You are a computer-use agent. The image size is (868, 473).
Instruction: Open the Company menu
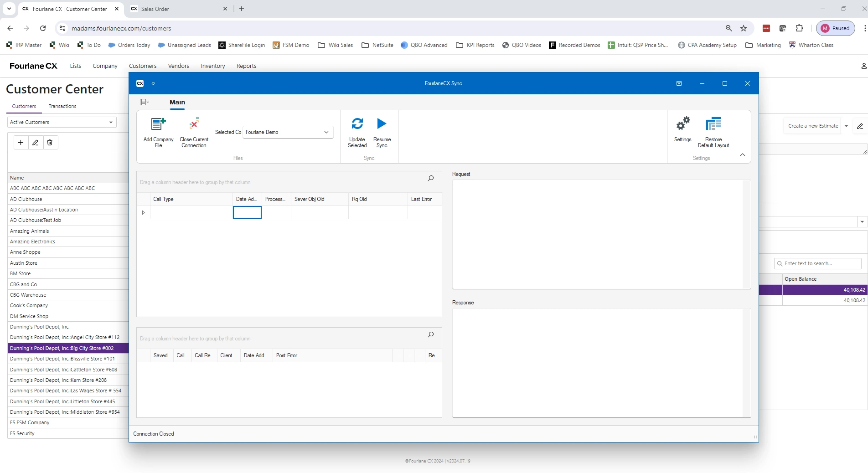pos(105,66)
